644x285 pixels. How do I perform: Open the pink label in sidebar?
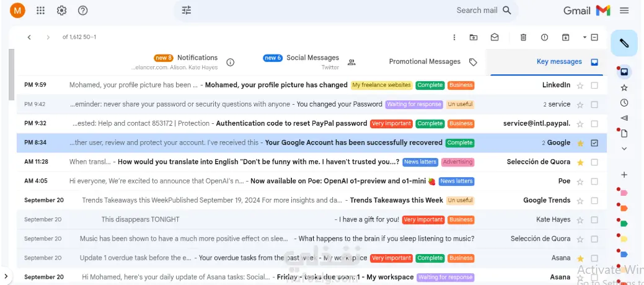[624, 193]
